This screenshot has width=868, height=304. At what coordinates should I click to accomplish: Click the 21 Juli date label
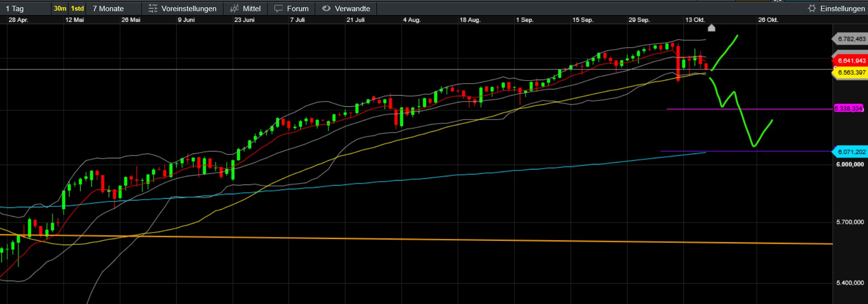(x=356, y=20)
